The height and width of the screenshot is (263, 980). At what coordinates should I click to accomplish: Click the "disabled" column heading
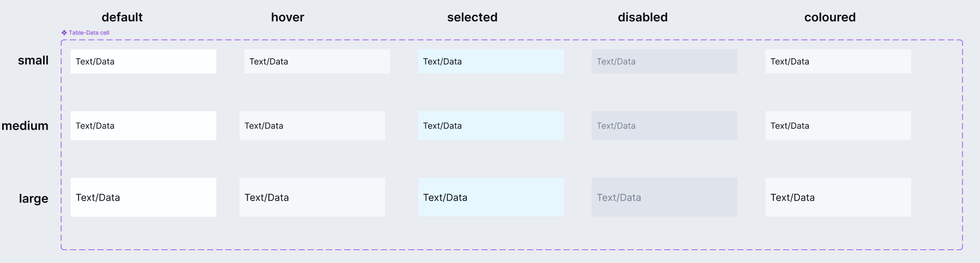click(642, 17)
